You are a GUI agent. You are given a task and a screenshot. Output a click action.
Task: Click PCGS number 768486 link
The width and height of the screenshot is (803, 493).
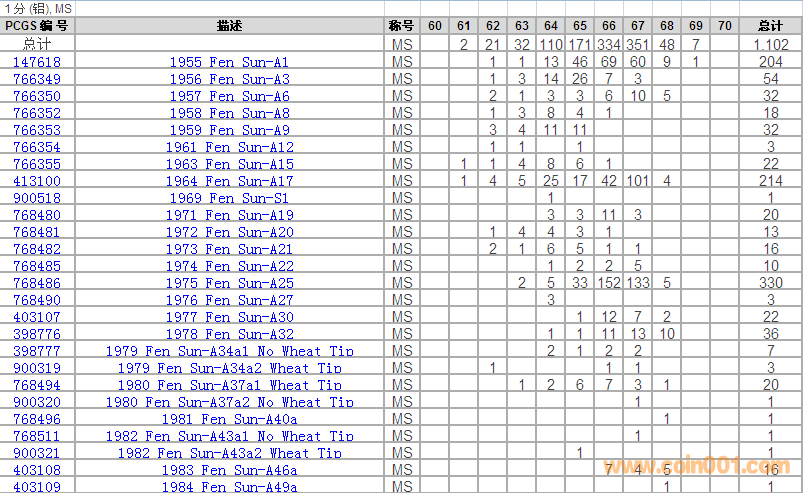(x=37, y=283)
